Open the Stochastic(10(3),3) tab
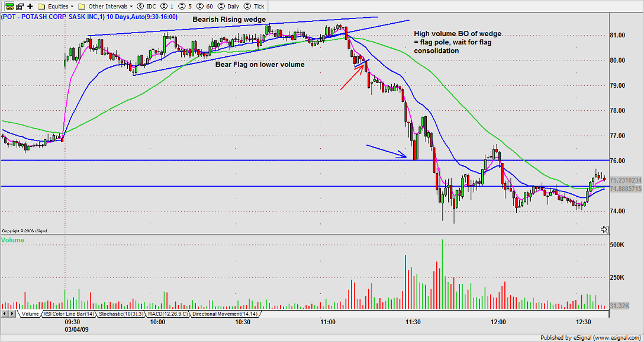Viewport: 644px width, 342px height. [120, 314]
